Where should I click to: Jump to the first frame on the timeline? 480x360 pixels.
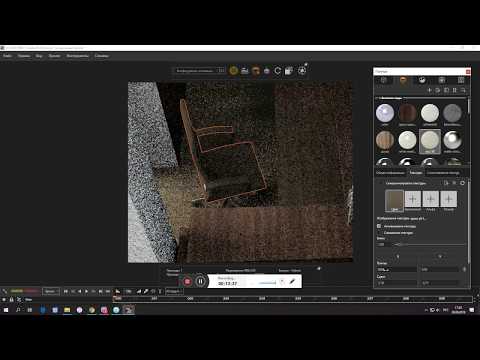(66, 291)
